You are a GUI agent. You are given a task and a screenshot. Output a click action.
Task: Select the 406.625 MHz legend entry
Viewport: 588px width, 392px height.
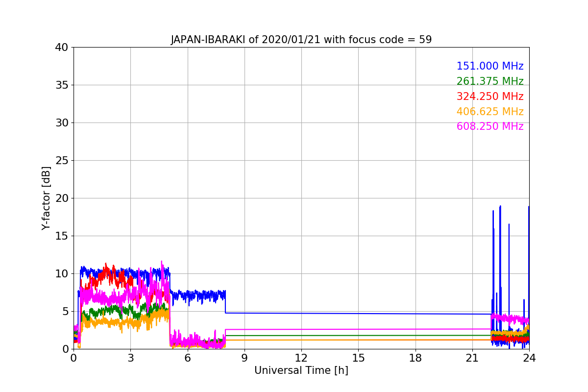(x=490, y=112)
